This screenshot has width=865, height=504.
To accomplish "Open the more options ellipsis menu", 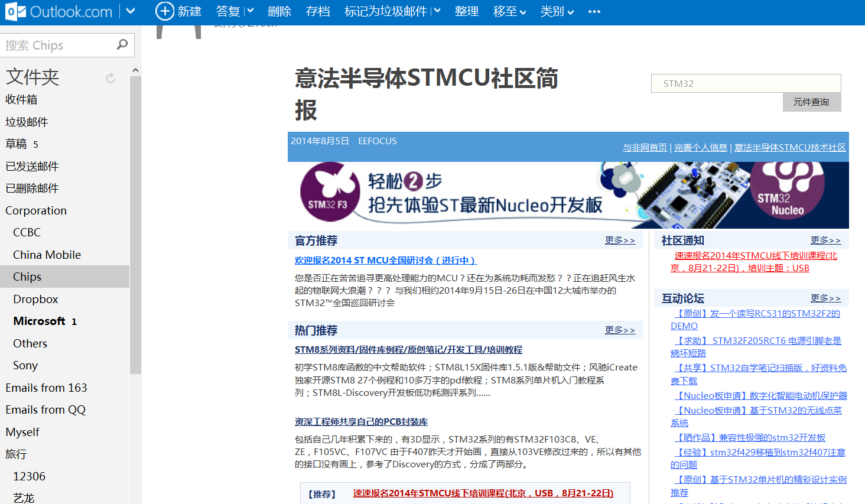I will [594, 11].
